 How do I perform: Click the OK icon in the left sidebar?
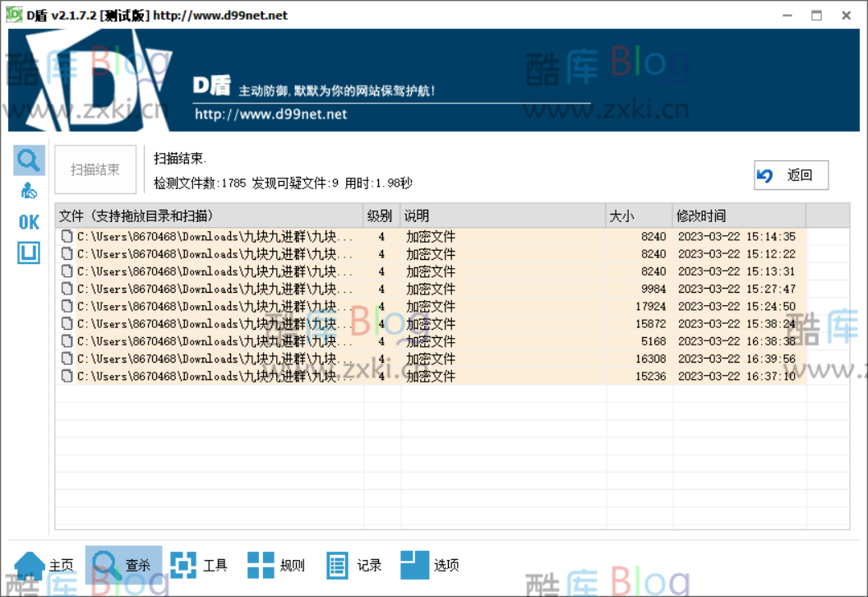click(x=27, y=221)
